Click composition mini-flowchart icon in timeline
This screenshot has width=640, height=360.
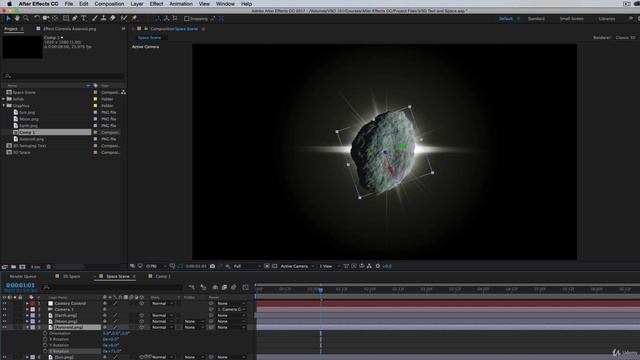(x=191, y=287)
